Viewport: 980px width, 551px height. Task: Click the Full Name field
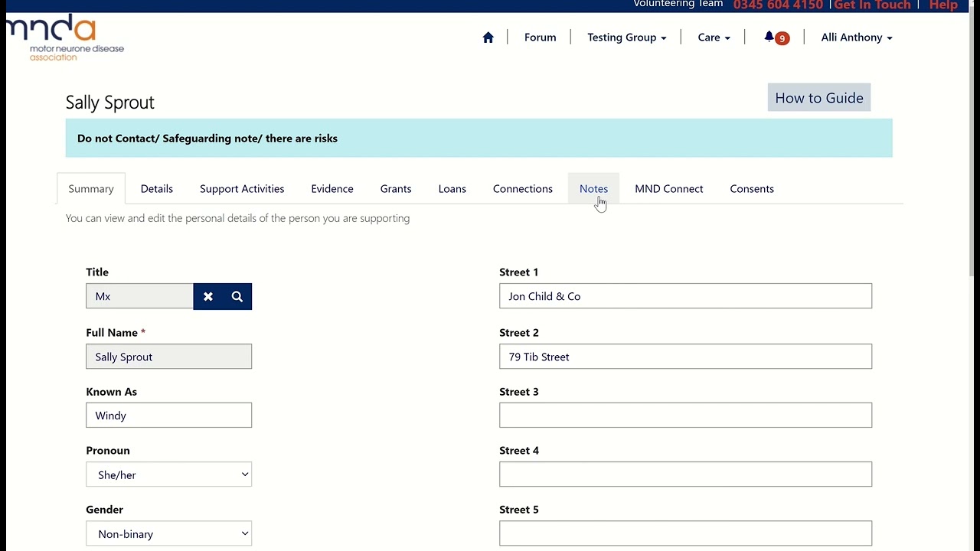pos(168,357)
